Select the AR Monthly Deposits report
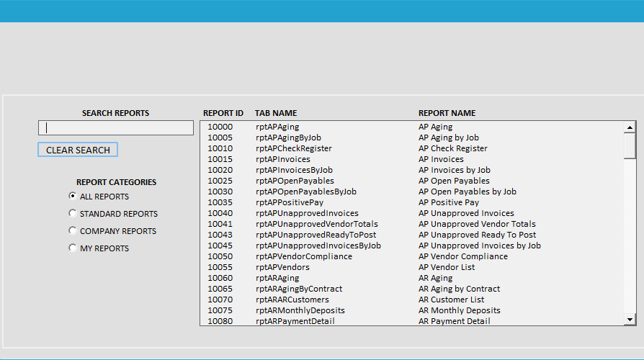 [459, 310]
